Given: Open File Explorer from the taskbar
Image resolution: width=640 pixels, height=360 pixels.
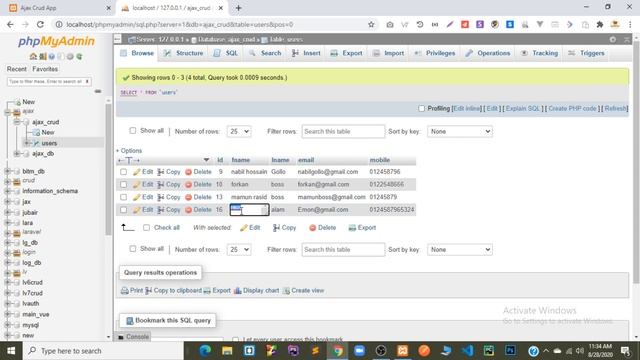Looking at the screenshot, I should pos(227,351).
